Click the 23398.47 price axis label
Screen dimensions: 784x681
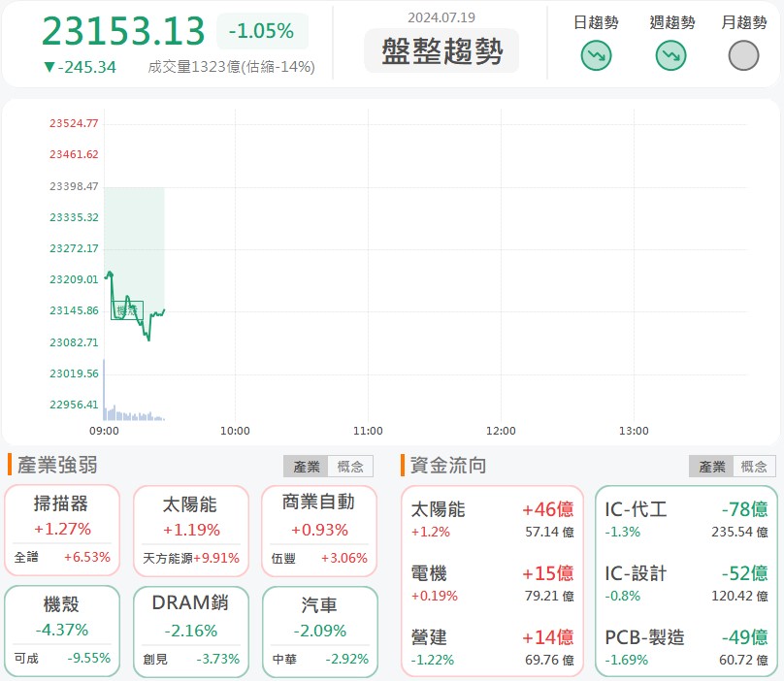click(74, 186)
